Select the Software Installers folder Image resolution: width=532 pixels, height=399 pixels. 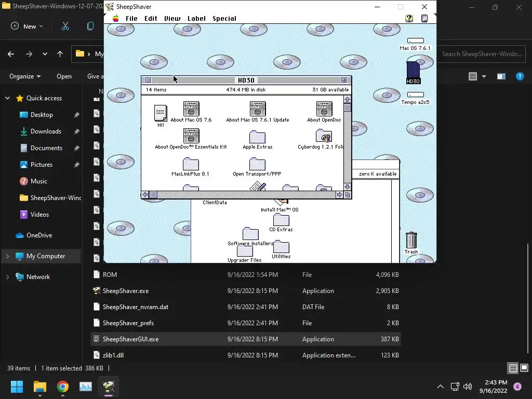click(x=251, y=234)
